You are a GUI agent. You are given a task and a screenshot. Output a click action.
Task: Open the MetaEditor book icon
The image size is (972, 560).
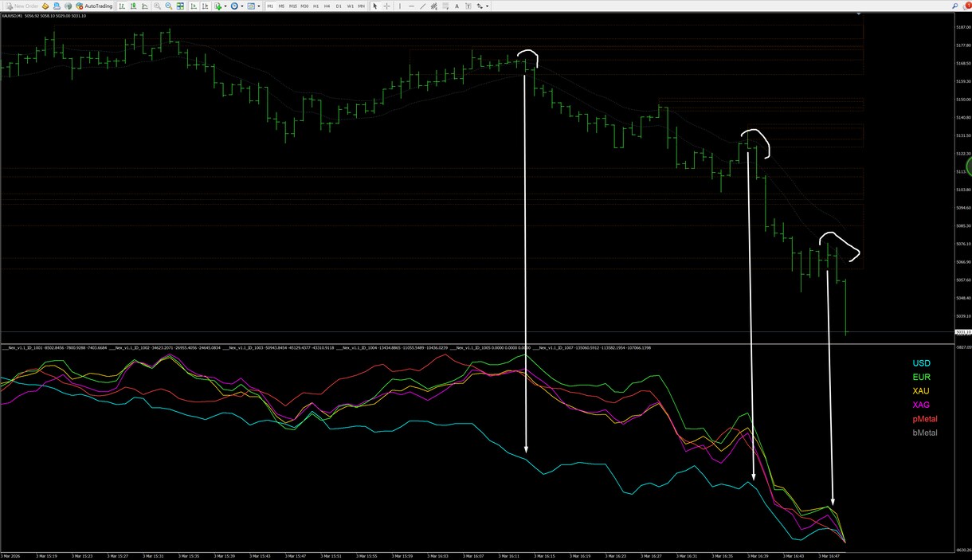[x=46, y=6]
